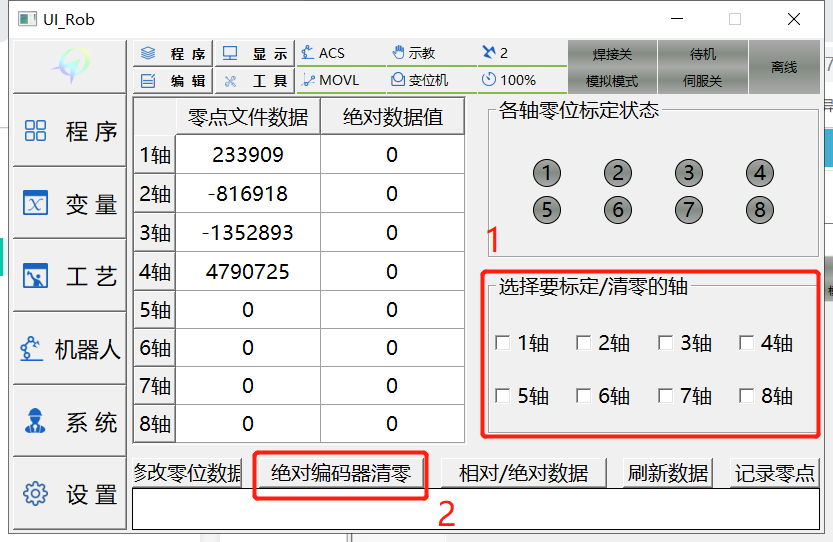Open the 显示 display menu
Screen dimensions: 833x542
254,53
